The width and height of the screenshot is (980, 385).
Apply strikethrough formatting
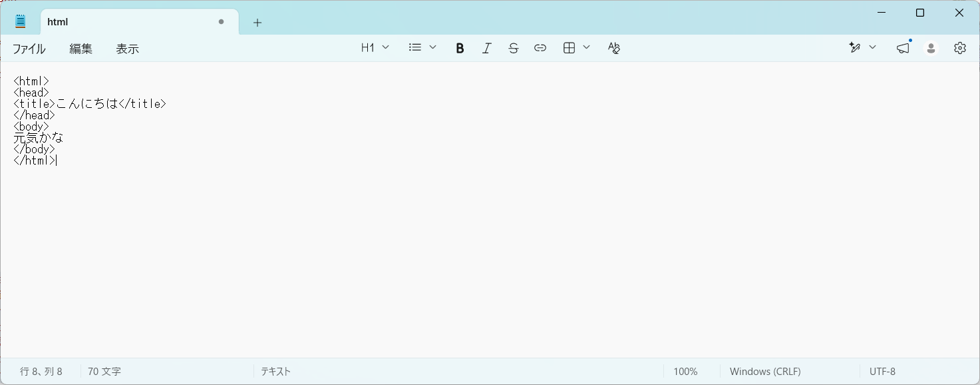click(x=513, y=48)
